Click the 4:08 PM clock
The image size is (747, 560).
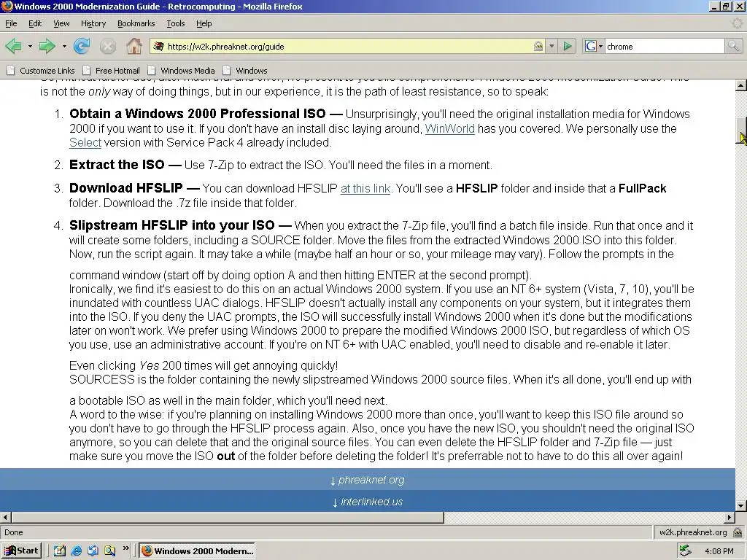pyautogui.click(x=719, y=551)
